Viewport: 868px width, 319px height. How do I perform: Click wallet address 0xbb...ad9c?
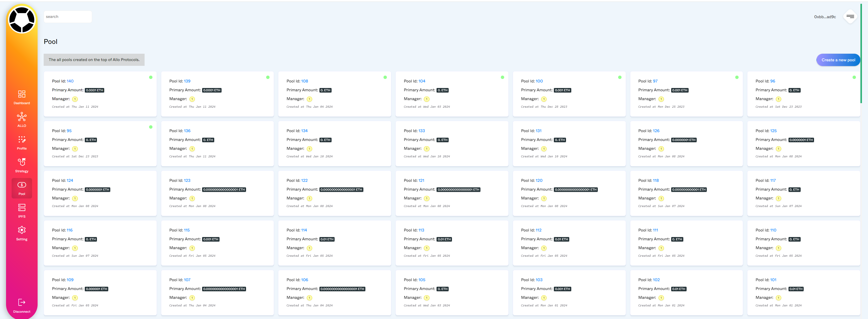coord(825,17)
